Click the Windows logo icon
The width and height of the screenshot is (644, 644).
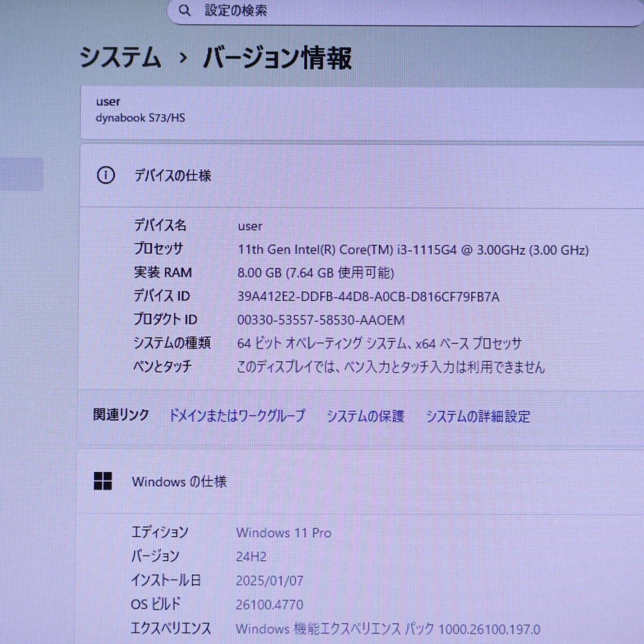[103, 481]
